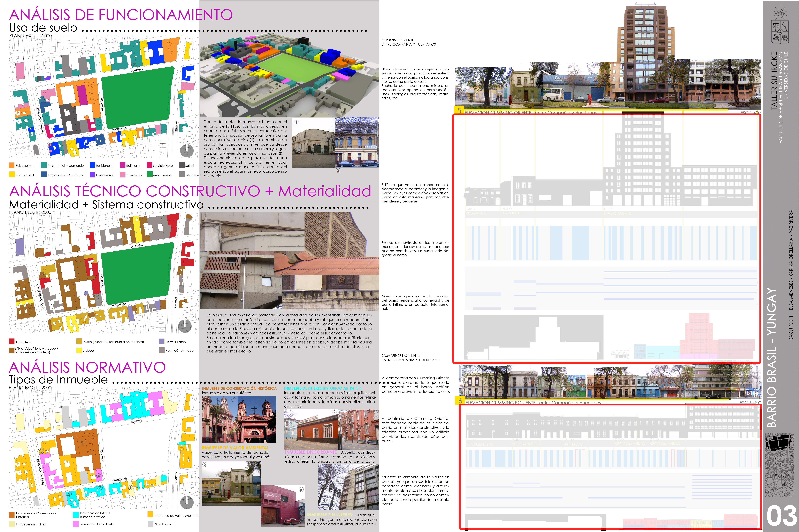Select the pink Inmueble Discordante legend swatch
The height and width of the screenshot is (532, 799).
(x=76, y=524)
